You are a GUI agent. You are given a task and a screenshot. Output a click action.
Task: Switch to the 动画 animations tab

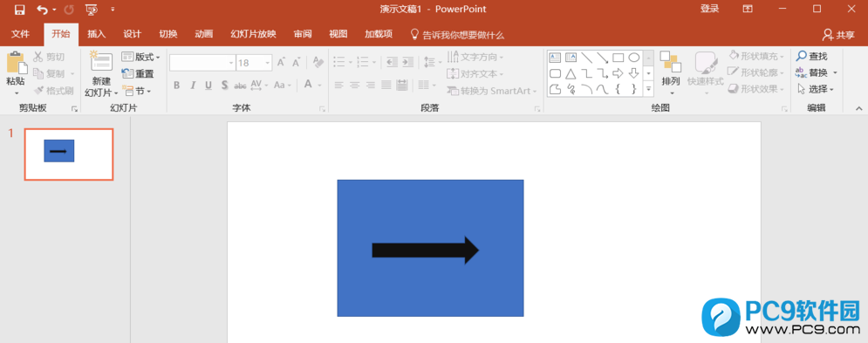click(204, 34)
